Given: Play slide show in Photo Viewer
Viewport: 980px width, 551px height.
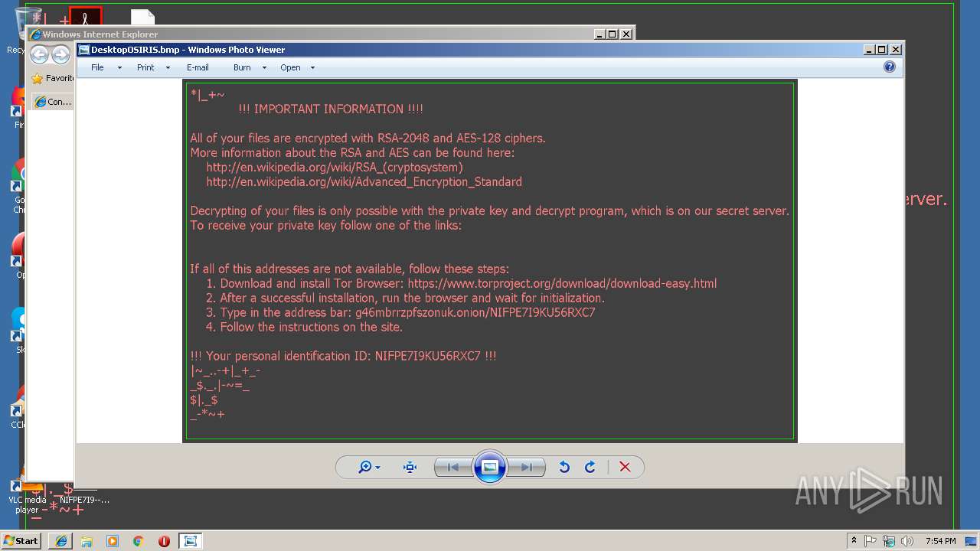Looking at the screenshot, I should pos(490,467).
